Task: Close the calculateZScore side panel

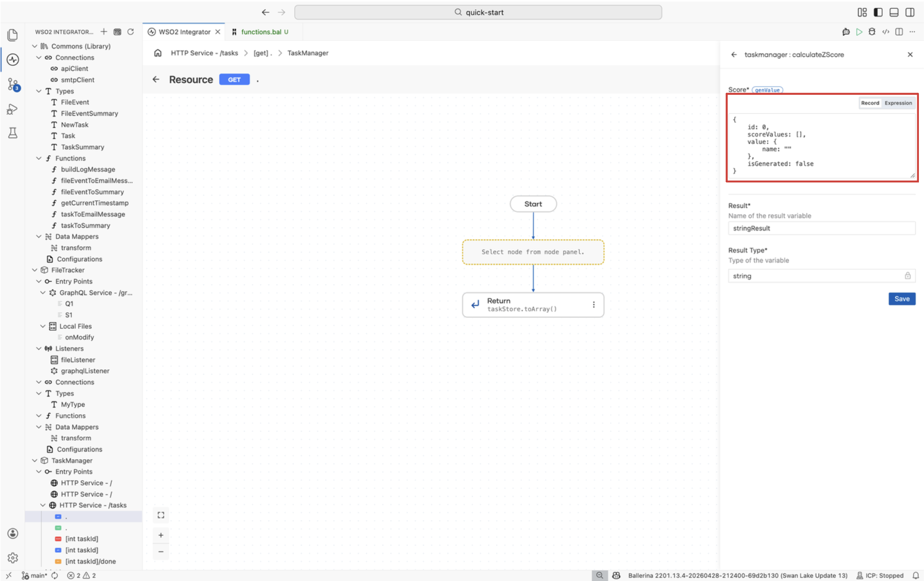Action: click(910, 55)
